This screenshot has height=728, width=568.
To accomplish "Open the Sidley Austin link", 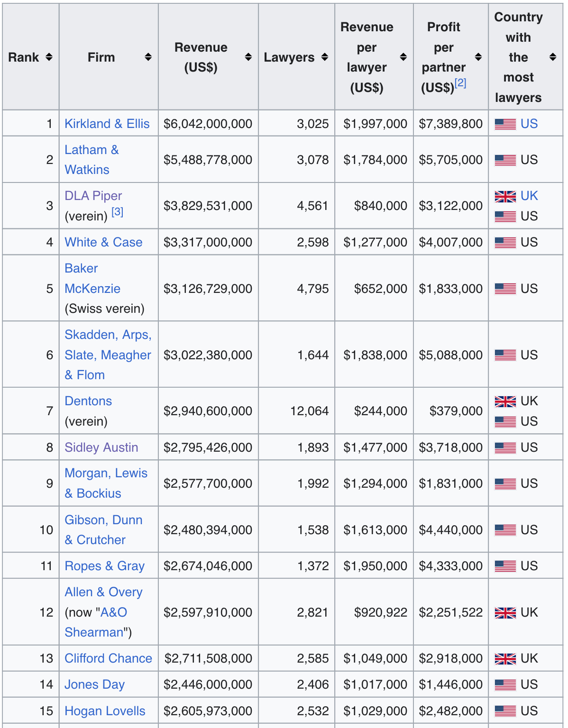I will pyautogui.click(x=101, y=447).
